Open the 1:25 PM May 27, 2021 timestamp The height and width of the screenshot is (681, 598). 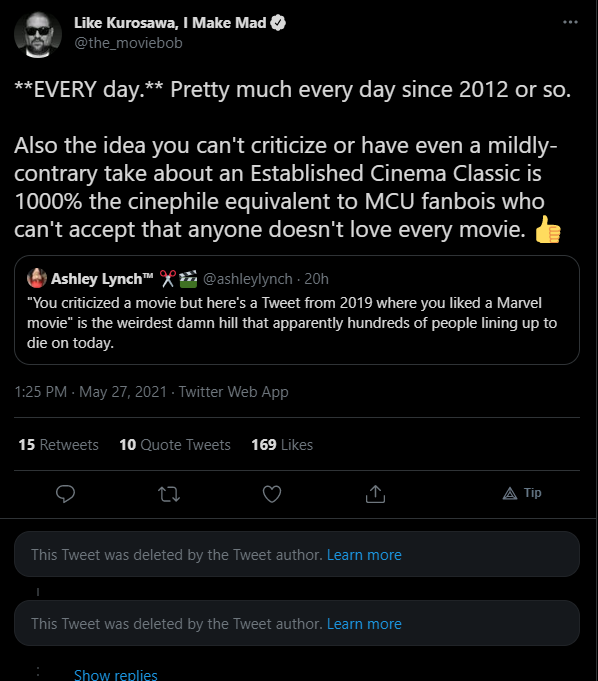tap(90, 392)
